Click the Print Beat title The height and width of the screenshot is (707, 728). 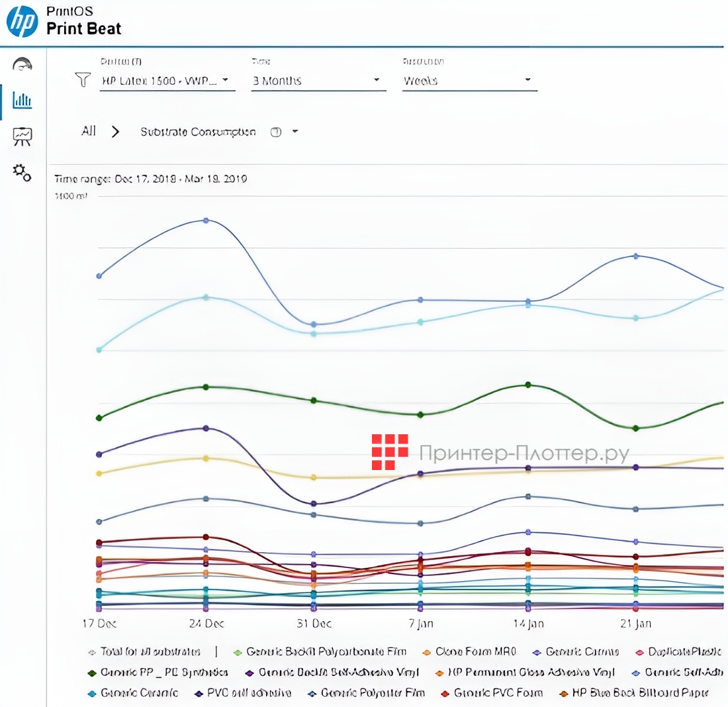83,29
